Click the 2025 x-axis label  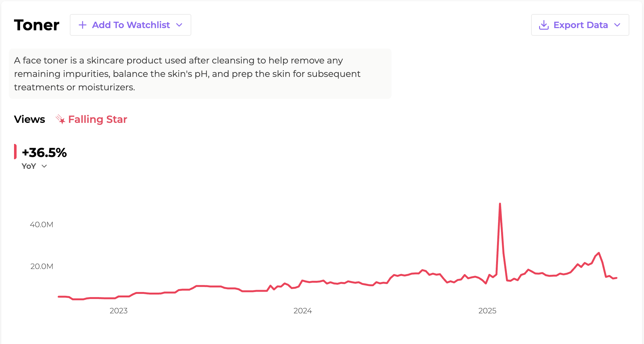point(487,311)
